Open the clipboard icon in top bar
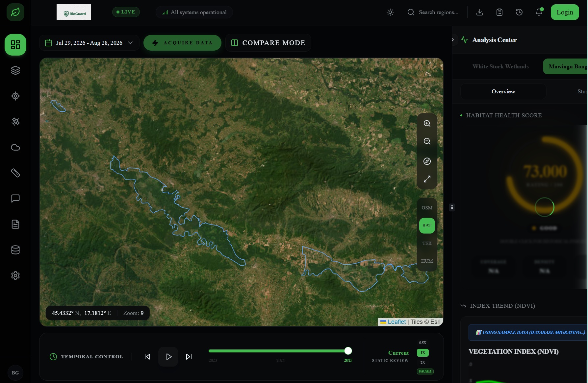 click(x=499, y=12)
